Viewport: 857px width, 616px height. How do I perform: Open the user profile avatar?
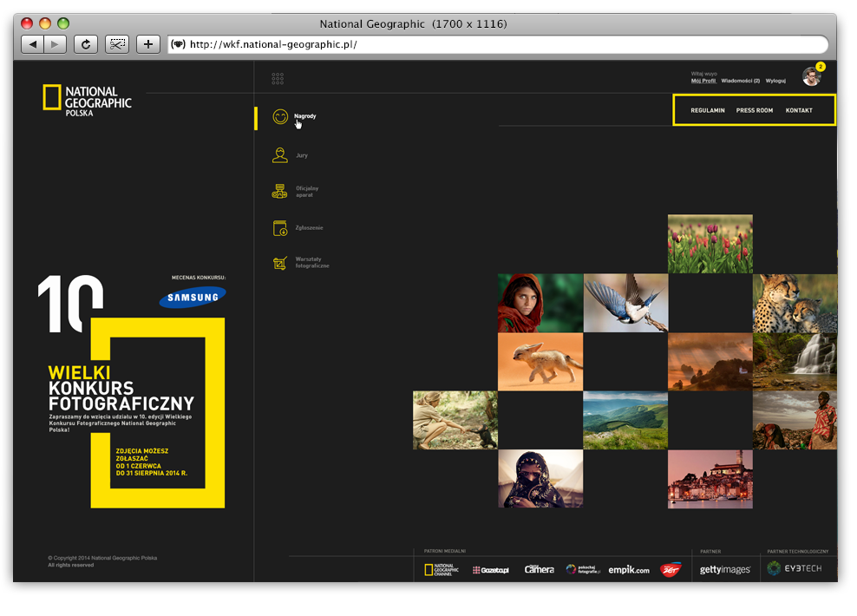tap(811, 77)
